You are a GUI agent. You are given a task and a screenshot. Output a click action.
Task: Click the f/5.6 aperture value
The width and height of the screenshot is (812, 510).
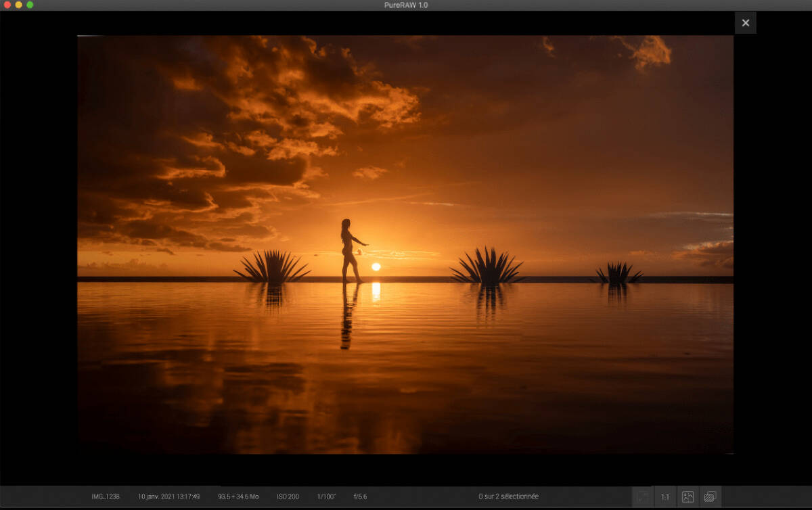(x=360, y=496)
